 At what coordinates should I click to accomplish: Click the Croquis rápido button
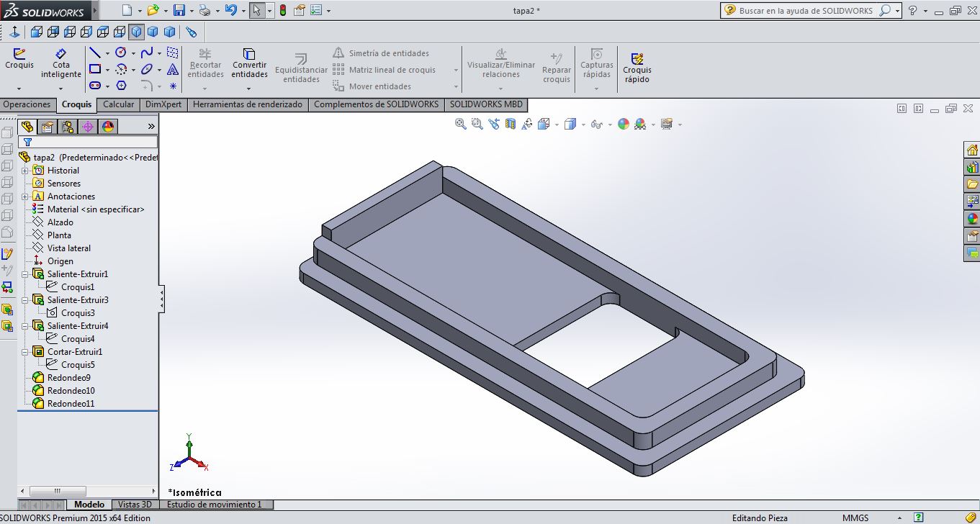coord(637,68)
